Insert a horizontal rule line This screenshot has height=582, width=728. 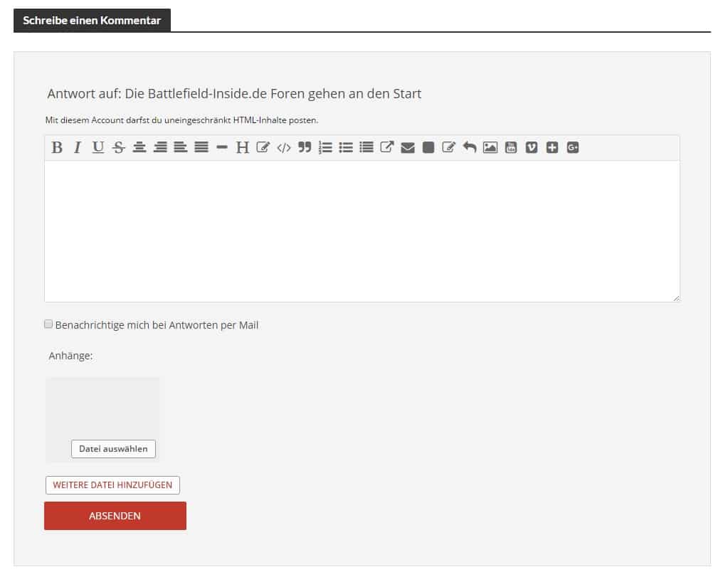coord(222,147)
